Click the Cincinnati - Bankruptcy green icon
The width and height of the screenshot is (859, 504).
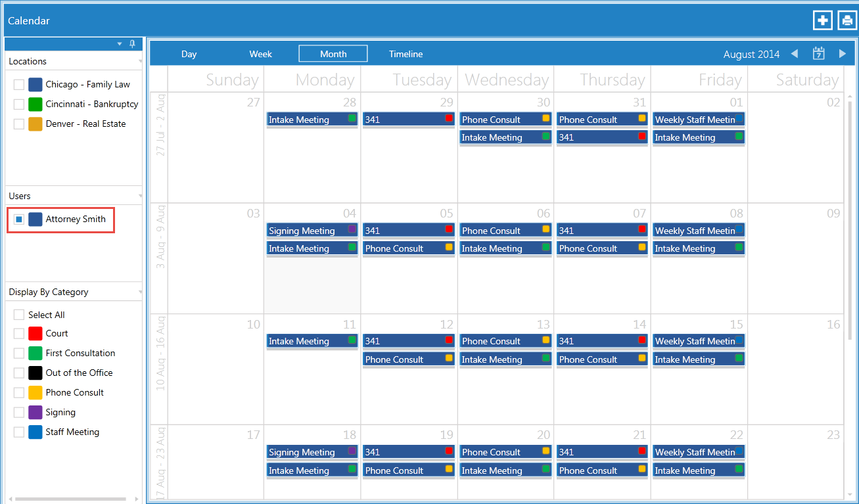(x=35, y=104)
